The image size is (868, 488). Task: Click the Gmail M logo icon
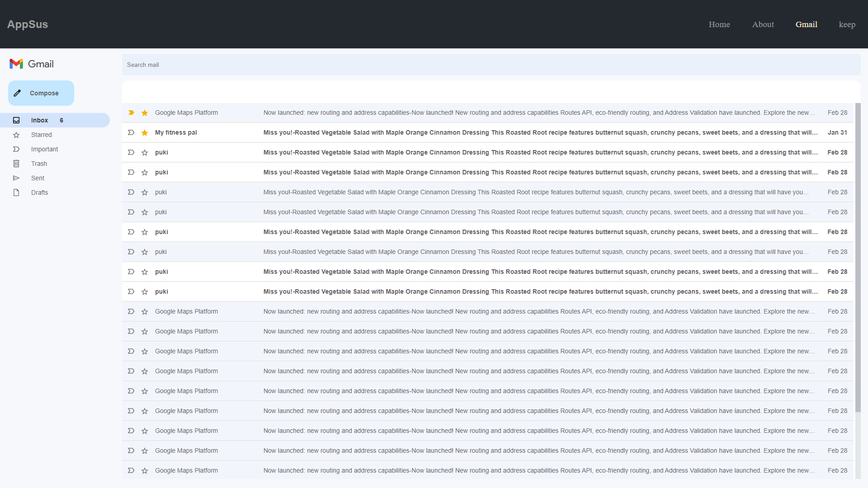(16, 64)
